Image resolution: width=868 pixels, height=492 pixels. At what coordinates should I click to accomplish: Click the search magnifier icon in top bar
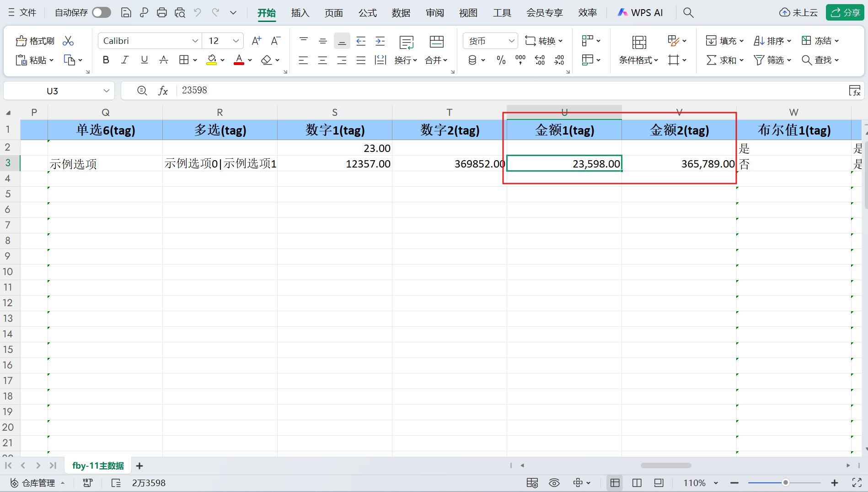[688, 13]
